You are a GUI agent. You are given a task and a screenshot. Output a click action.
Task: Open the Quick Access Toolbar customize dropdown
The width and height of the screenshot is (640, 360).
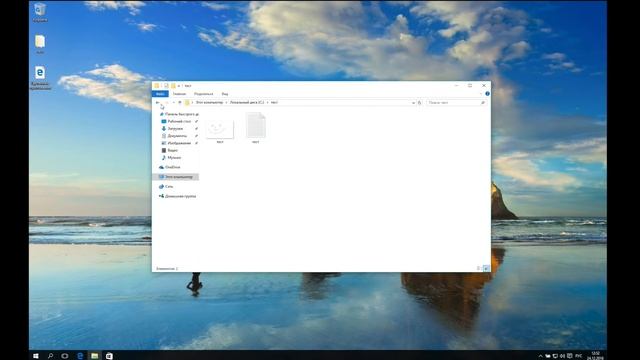[x=179, y=86]
